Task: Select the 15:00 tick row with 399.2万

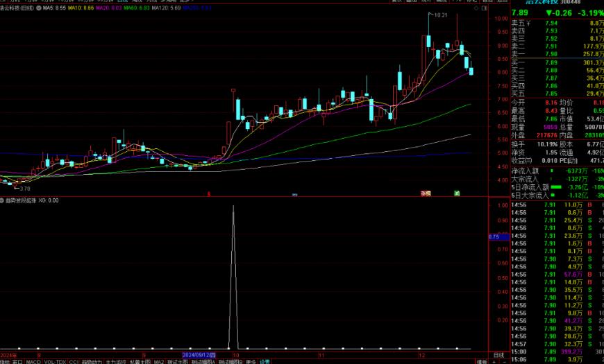Action: 557,352
